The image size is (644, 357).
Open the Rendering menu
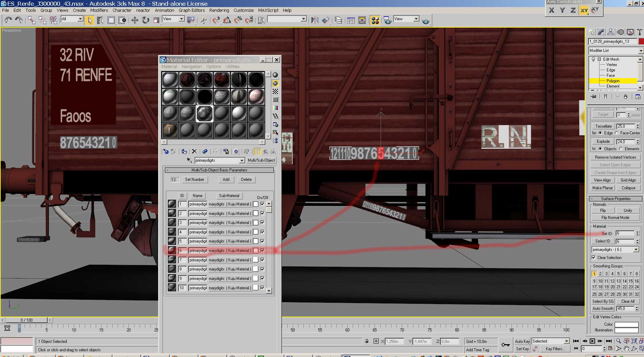(x=219, y=10)
